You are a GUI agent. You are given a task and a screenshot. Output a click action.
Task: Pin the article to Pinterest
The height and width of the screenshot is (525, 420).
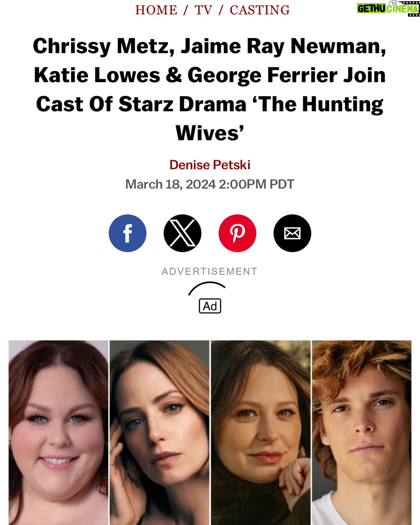(237, 233)
